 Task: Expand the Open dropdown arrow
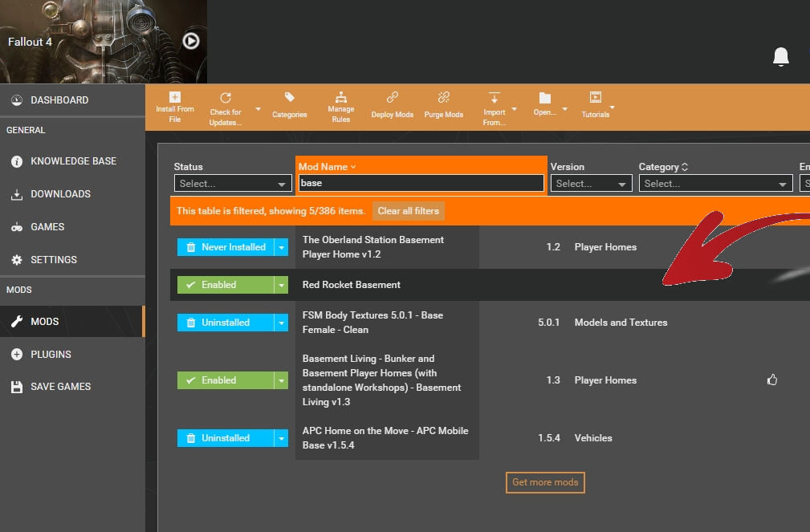564,109
